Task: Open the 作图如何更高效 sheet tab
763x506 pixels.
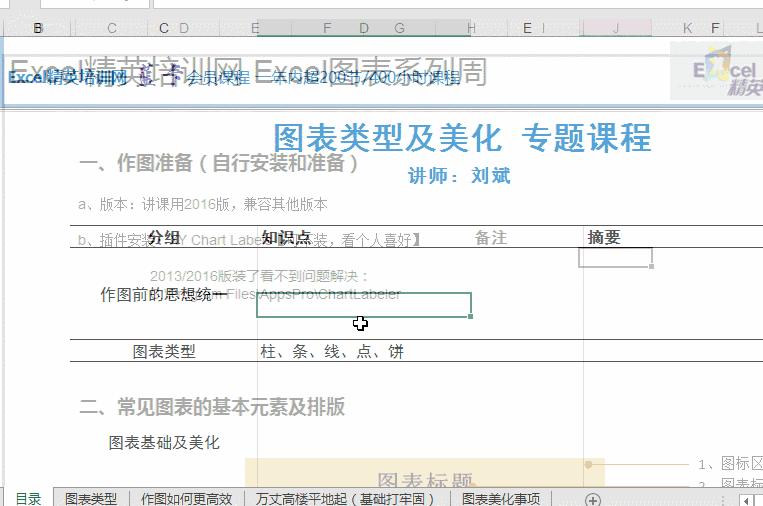Action: [x=186, y=499]
